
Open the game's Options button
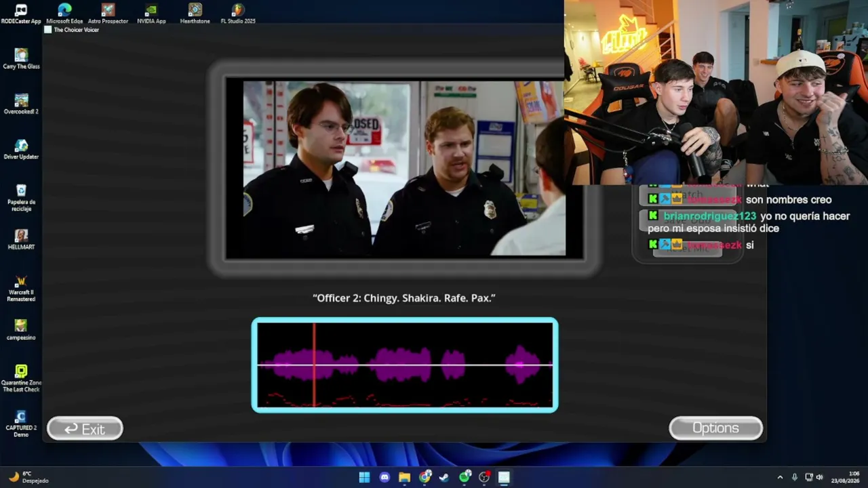715,428
